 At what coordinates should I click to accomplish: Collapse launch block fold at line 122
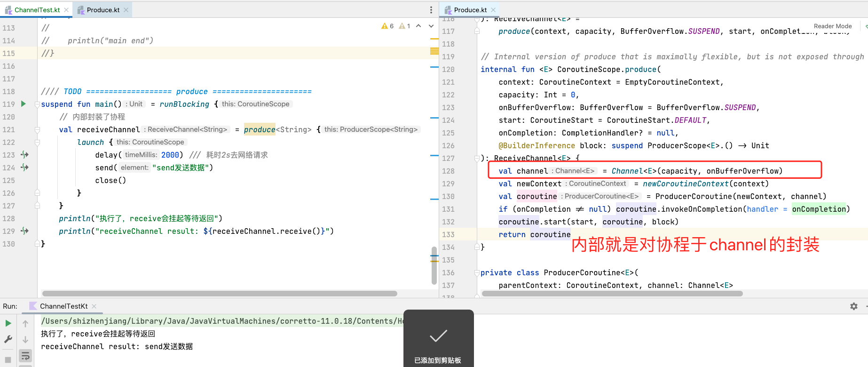click(37, 142)
